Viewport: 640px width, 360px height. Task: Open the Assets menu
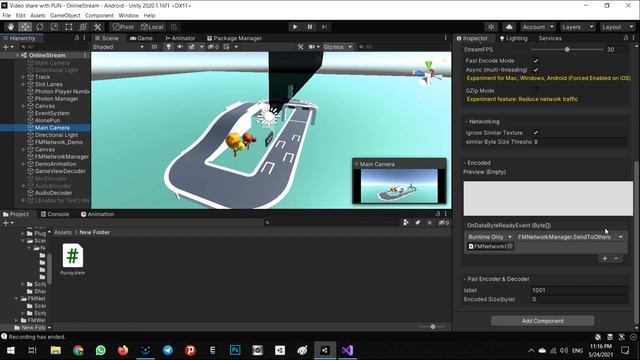(38, 16)
